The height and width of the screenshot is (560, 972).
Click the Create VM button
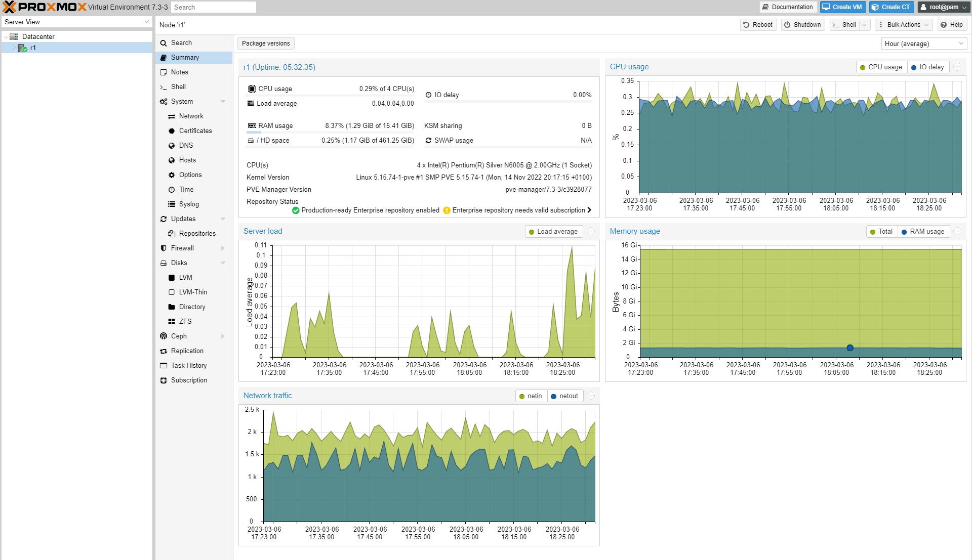(842, 7)
